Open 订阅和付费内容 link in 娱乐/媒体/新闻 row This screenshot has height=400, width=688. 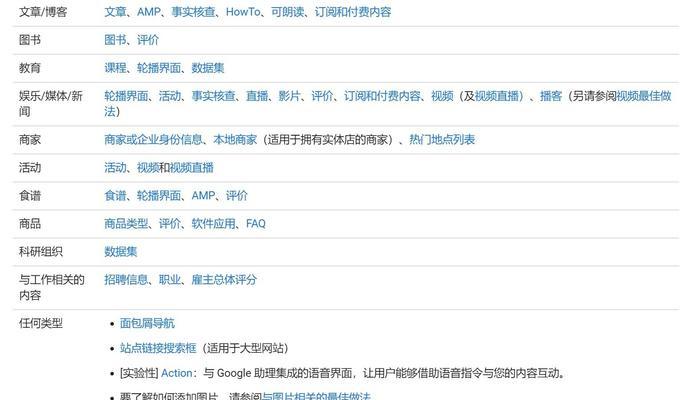click(382, 96)
